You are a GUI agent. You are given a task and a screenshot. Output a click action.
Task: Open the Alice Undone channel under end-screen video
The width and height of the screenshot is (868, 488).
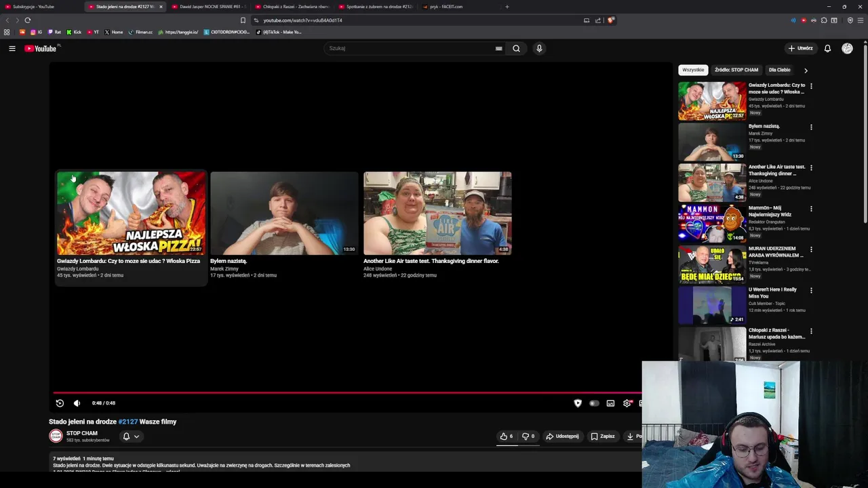pos(378,268)
